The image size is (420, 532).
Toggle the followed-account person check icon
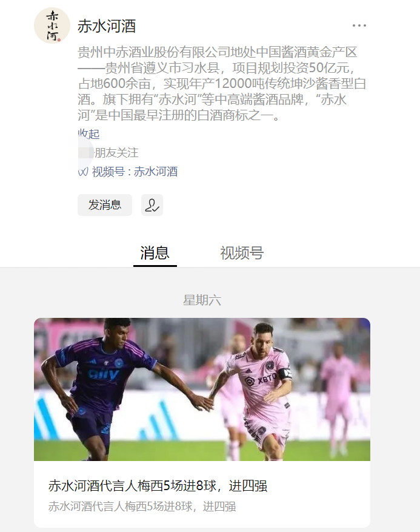pyautogui.click(x=152, y=205)
